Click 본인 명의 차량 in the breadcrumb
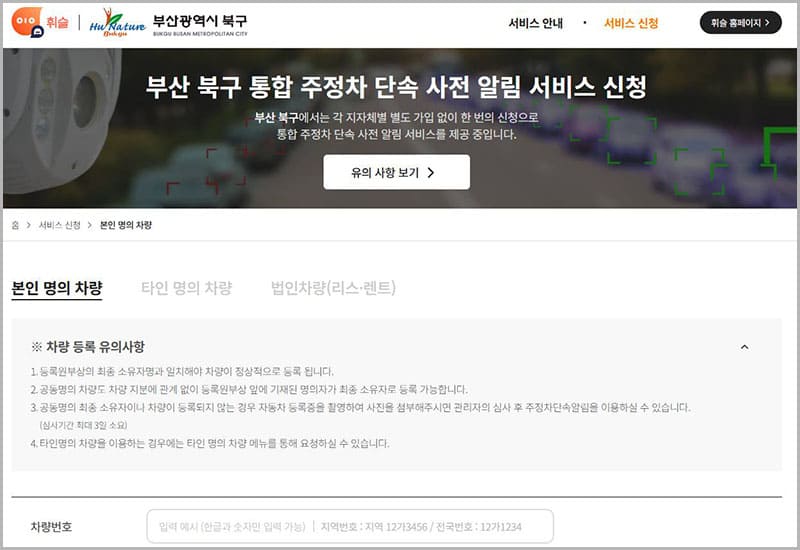 pyautogui.click(x=126, y=225)
